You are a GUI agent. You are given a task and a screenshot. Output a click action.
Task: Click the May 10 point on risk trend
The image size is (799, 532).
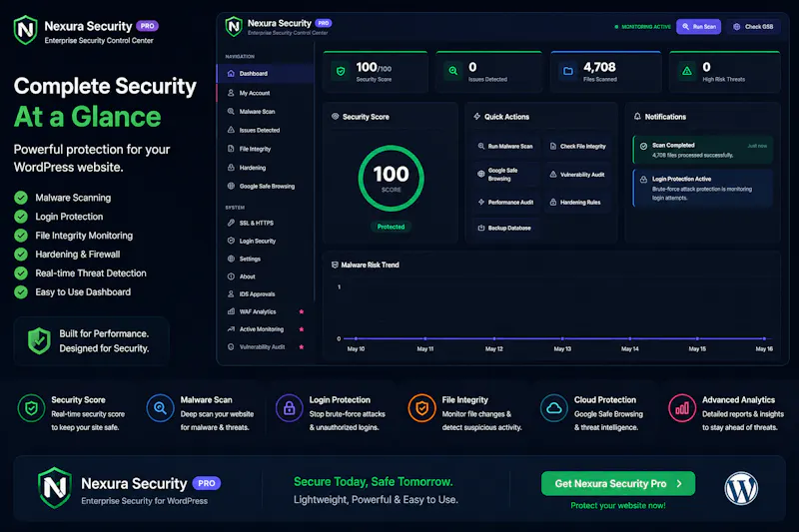coord(356,338)
